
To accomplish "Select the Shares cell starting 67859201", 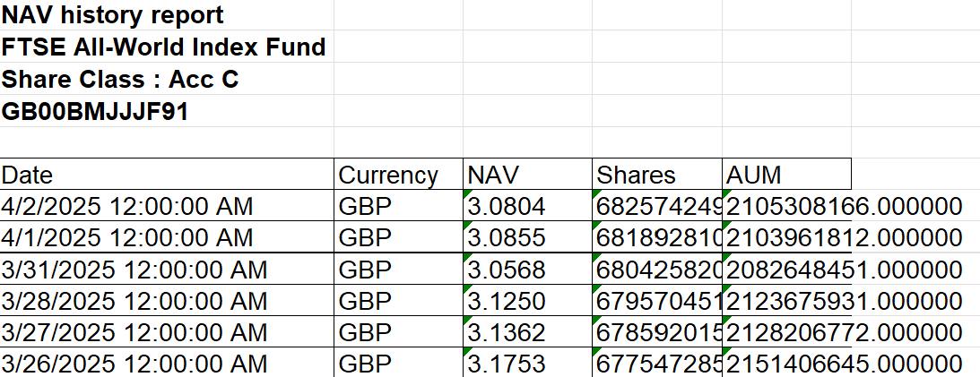I will 657,332.
